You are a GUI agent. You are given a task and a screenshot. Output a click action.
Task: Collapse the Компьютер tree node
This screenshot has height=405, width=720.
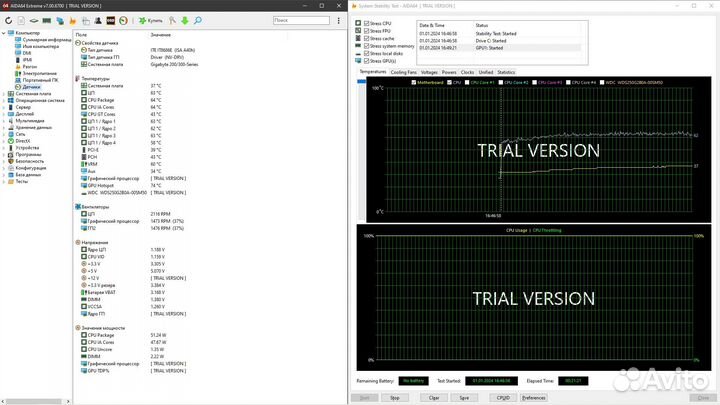pos(4,33)
